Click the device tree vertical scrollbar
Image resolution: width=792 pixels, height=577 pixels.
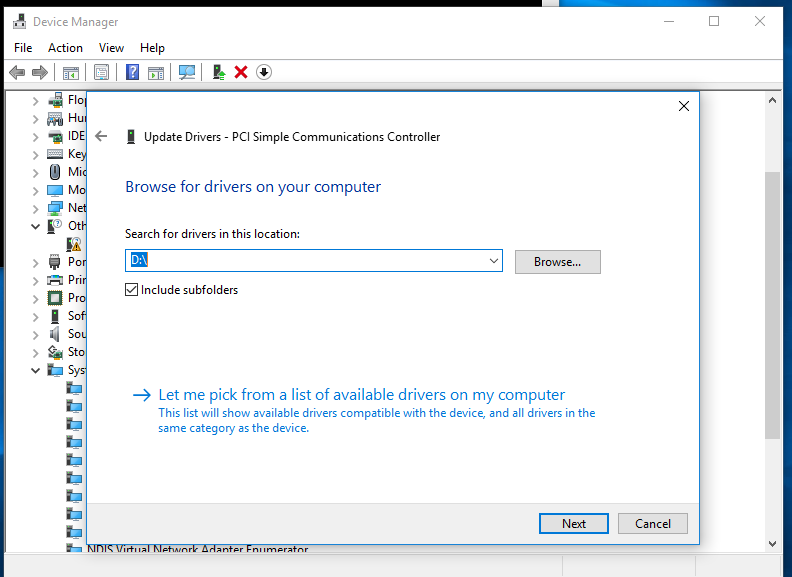tap(771, 300)
